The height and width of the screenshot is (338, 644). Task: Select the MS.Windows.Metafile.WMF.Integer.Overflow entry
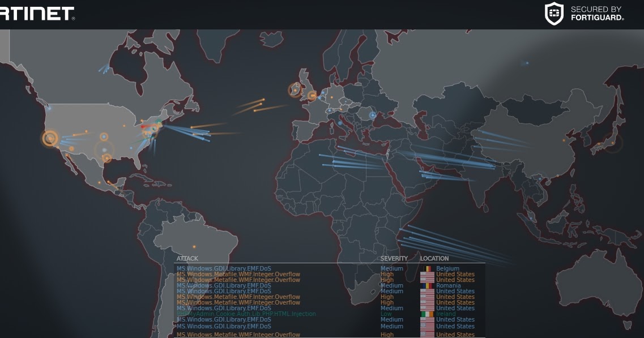point(238,274)
